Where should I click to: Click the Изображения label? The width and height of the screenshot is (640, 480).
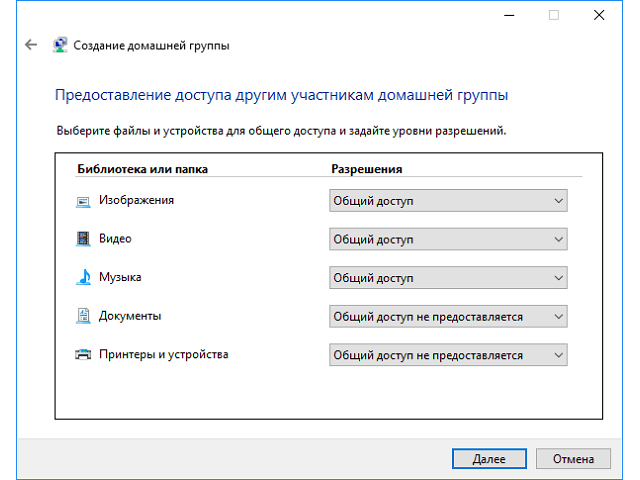point(136,200)
